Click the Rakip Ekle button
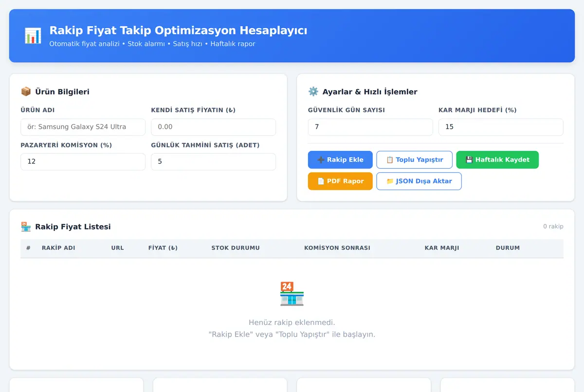The width and height of the screenshot is (584, 392). tap(340, 160)
